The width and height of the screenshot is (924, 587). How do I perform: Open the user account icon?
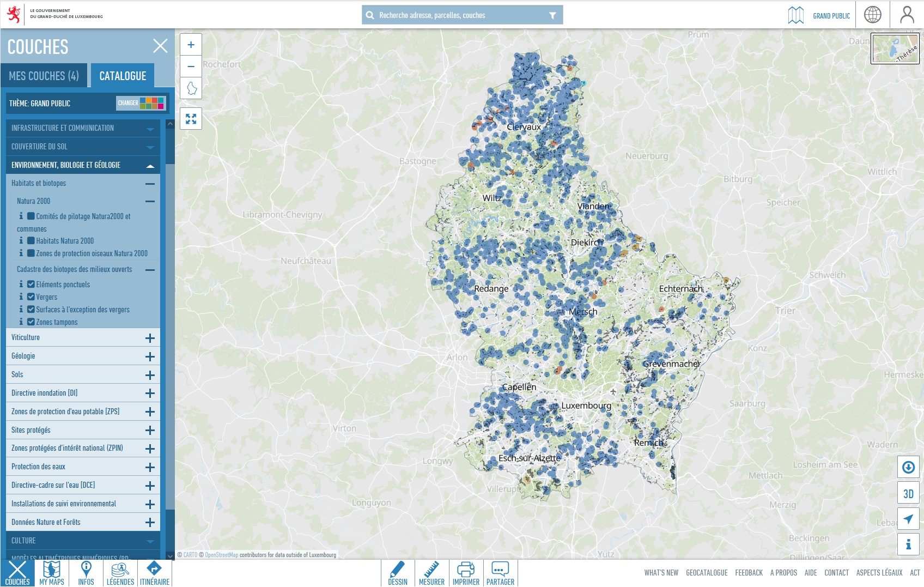[x=907, y=15]
